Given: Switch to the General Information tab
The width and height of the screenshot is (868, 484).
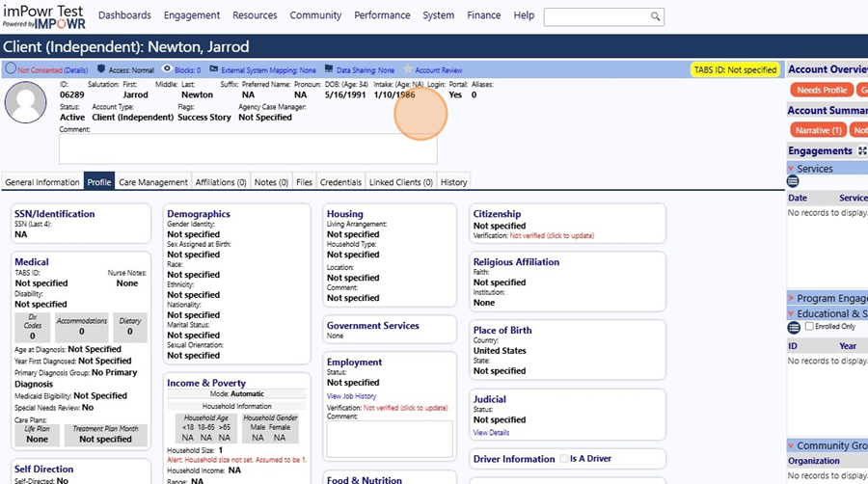Looking at the screenshot, I should point(42,182).
